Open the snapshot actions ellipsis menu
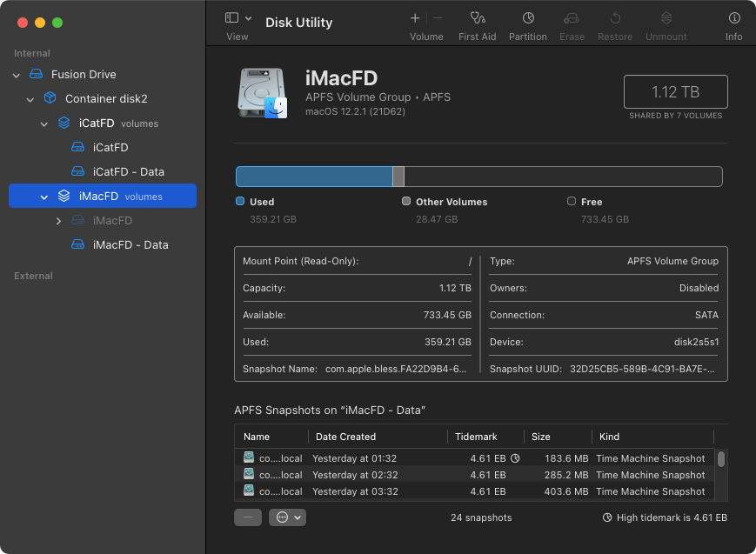Image resolution: width=756 pixels, height=554 pixels. [x=287, y=517]
